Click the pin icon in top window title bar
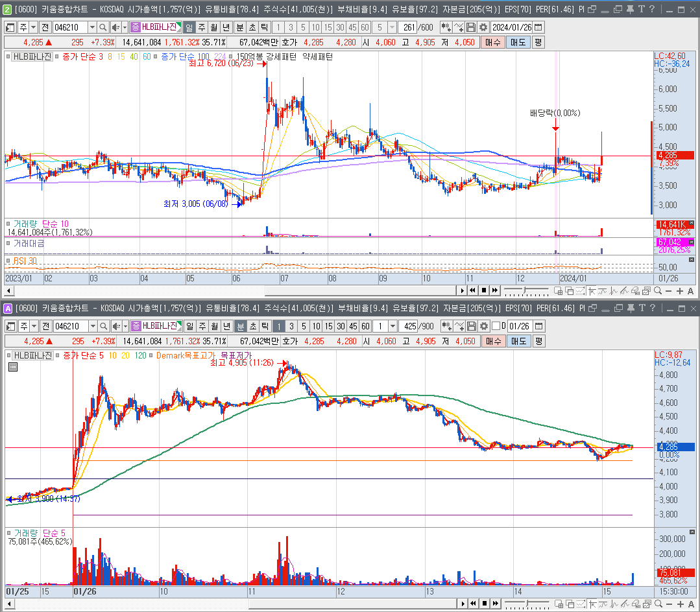Screen dimensions: 700x612 [630, 9]
